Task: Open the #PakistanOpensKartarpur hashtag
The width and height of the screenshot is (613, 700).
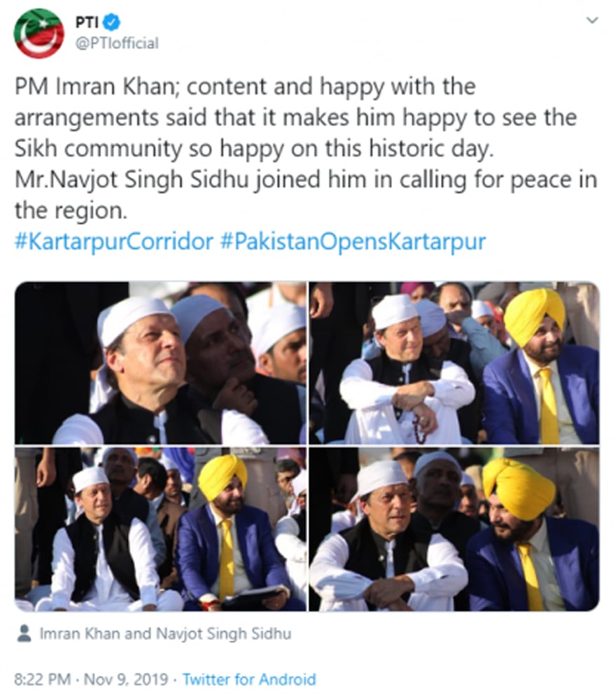Action: 353,241
